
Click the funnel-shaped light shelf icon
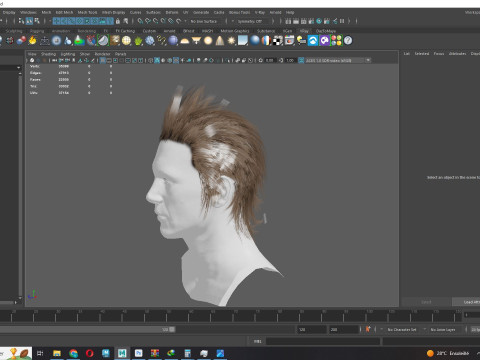[x=196, y=41]
